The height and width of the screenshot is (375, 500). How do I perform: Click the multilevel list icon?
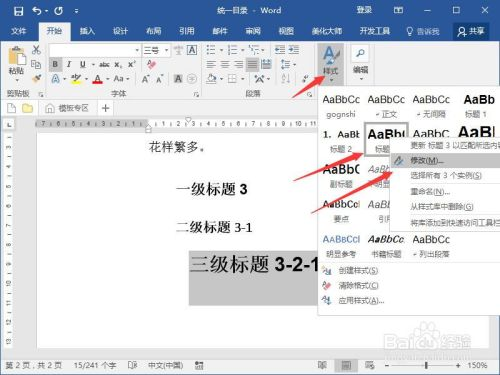point(254,50)
